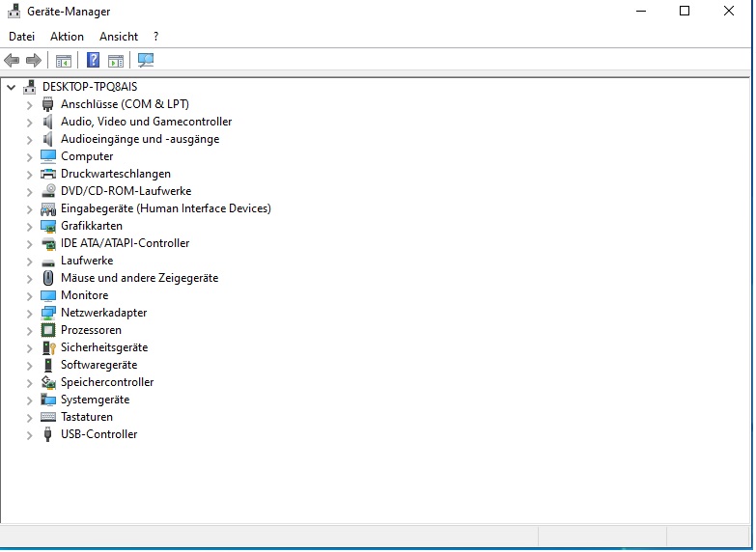This screenshot has height=552, width=756.
Task: Collapse the DESKTOP-TPQ8AIS root node
Action: point(11,87)
